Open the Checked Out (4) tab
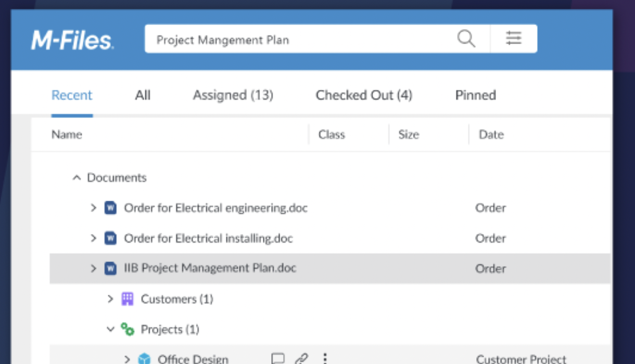This screenshot has width=635, height=364. 364,95
